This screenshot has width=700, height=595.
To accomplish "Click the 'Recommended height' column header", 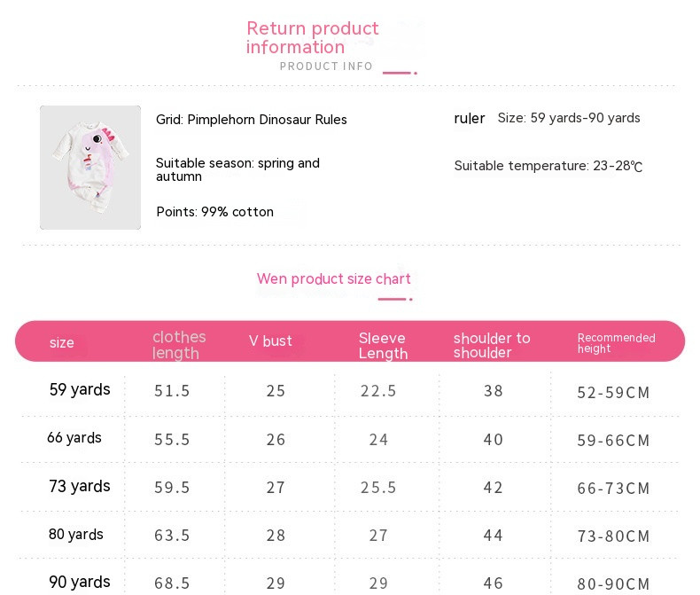I will coord(616,343).
